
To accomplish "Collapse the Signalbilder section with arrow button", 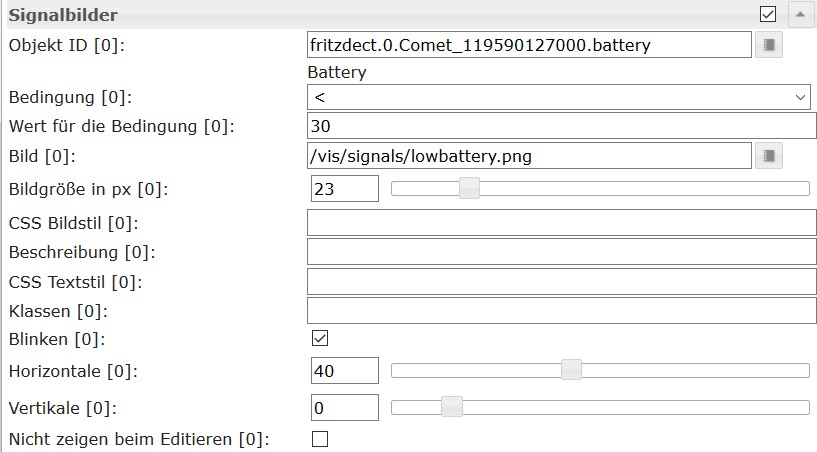I will pyautogui.click(x=802, y=14).
